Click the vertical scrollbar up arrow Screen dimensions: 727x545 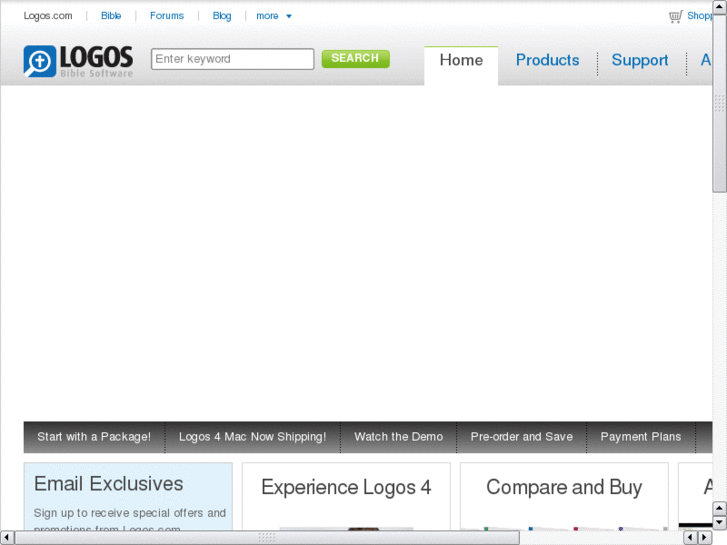point(720,7)
